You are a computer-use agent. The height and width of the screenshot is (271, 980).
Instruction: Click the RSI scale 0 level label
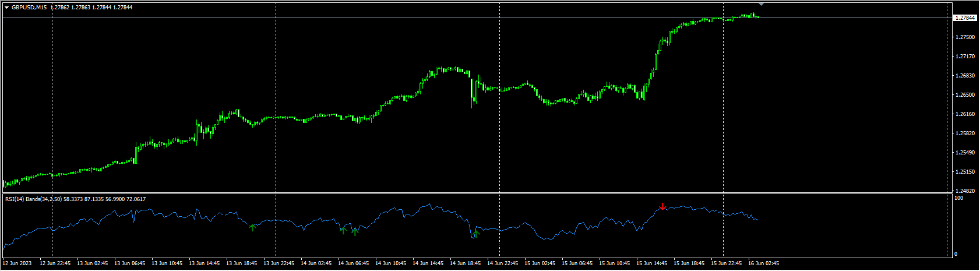point(956,254)
